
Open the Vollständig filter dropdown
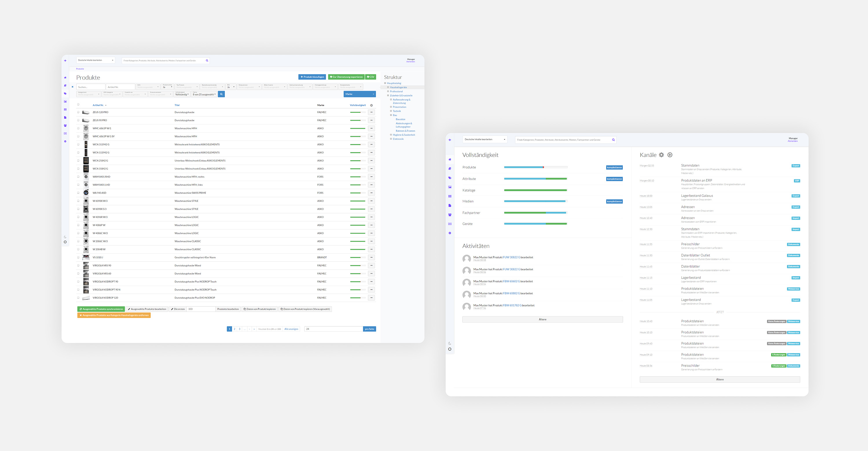(x=182, y=94)
